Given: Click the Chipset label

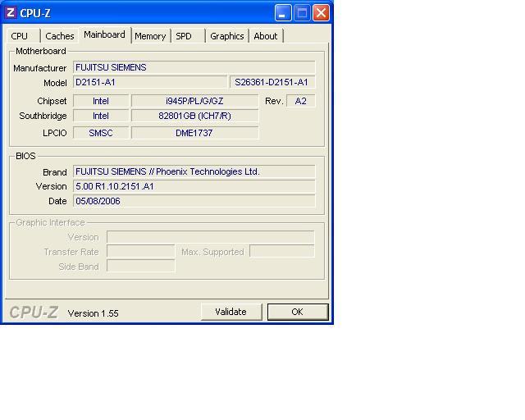Looking at the screenshot, I should point(52,101).
